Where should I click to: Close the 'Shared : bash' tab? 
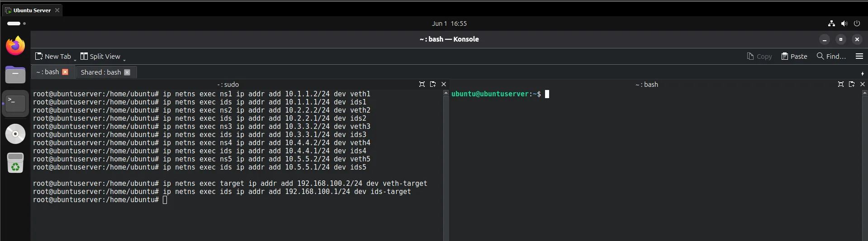[127, 72]
